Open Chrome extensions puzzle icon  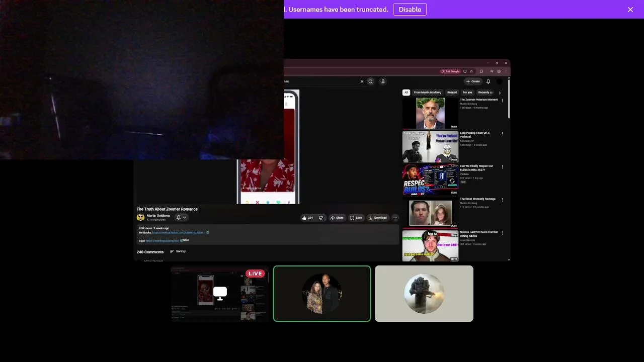481,71
